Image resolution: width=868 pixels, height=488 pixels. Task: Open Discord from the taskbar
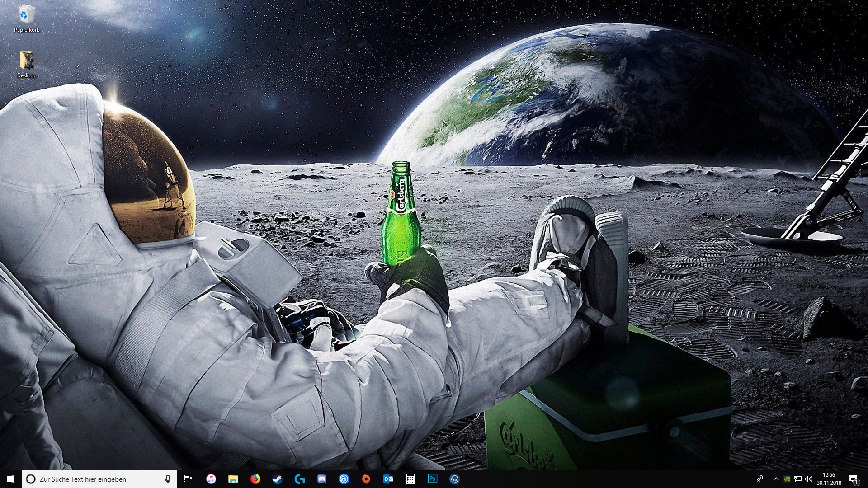point(321,479)
